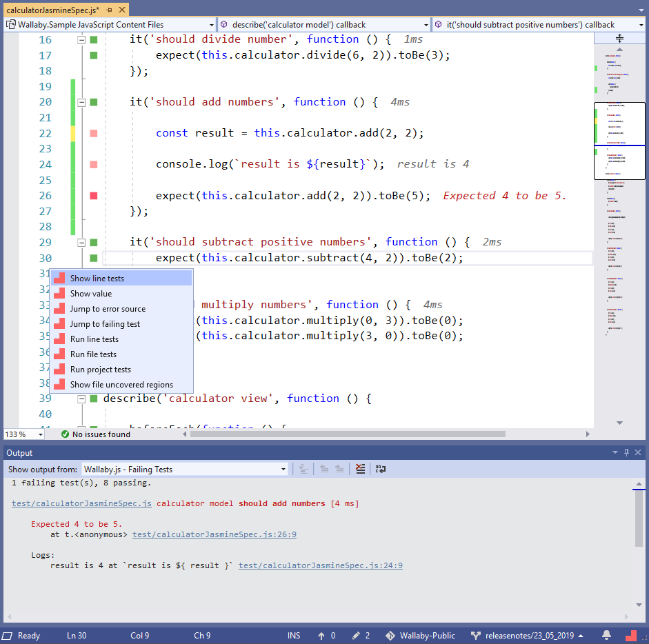Viewport: 649px width, 644px height.
Task: Click green coverage indicator on line 20
Action: click(x=94, y=102)
